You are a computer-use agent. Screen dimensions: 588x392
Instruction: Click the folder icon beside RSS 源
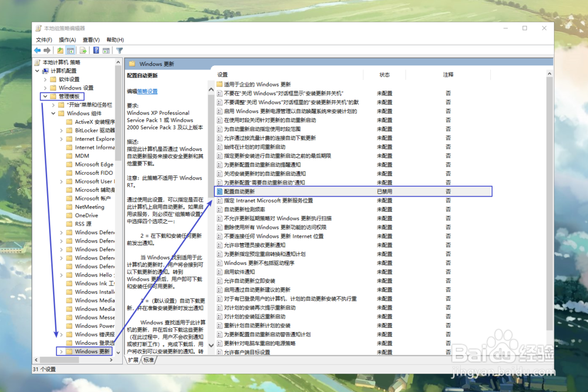[x=69, y=224]
